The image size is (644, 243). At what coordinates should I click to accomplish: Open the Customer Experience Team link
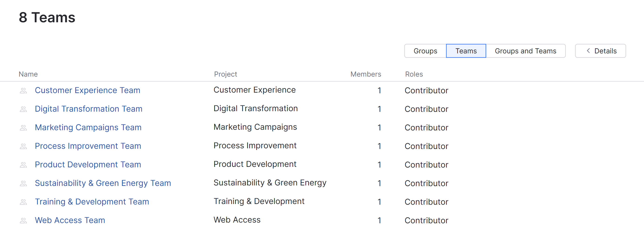pyautogui.click(x=87, y=90)
